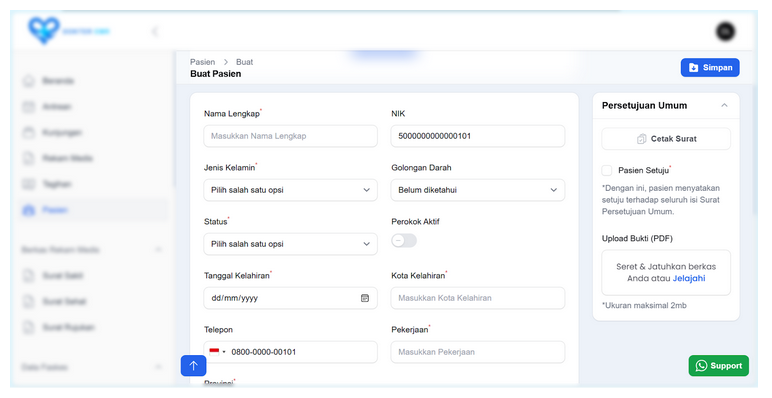Click the Simpan save button

tap(709, 67)
